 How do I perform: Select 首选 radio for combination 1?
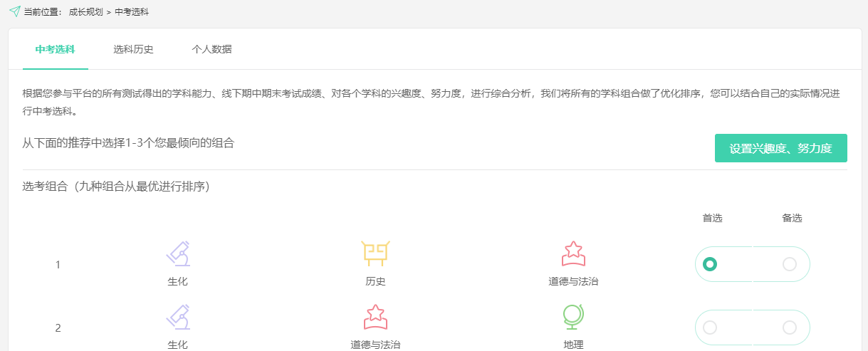click(x=709, y=264)
